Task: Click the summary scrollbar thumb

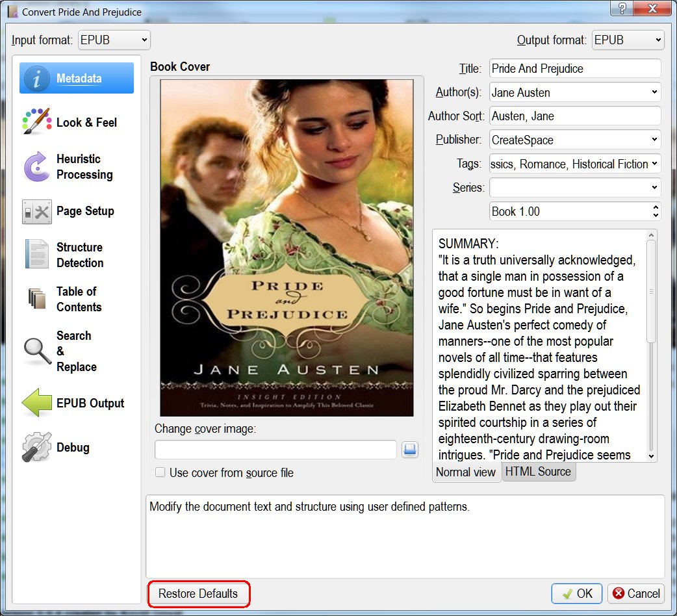Action: click(651, 292)
